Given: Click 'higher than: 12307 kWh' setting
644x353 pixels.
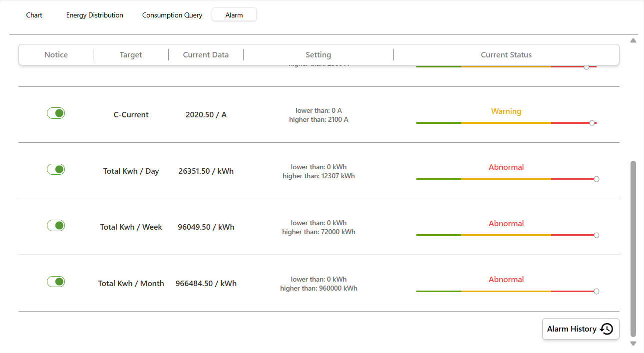Looking at the screenshot, I should (319, 176).
